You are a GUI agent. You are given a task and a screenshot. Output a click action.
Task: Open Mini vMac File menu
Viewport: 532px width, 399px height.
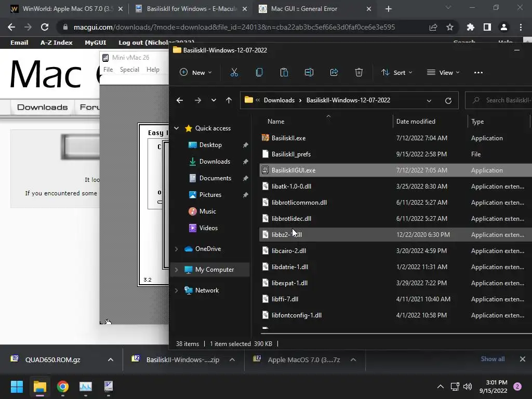(x=108, y=70)
